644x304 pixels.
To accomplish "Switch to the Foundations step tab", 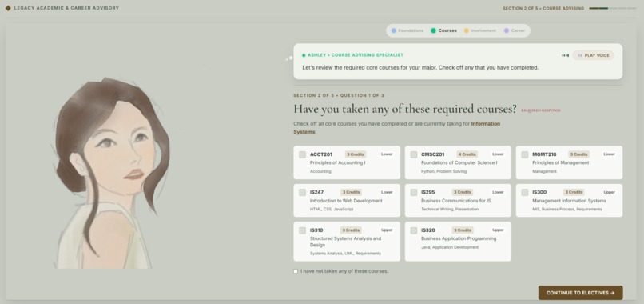I will 407,30.
